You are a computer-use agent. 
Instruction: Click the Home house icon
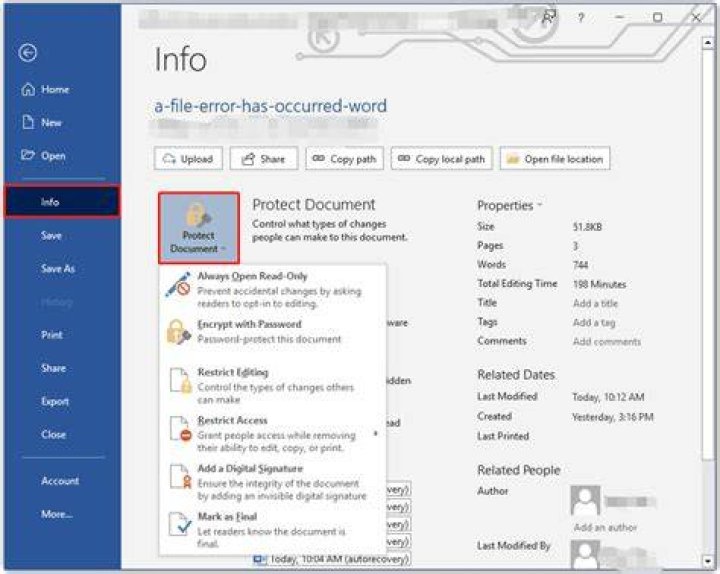point(28,89)
